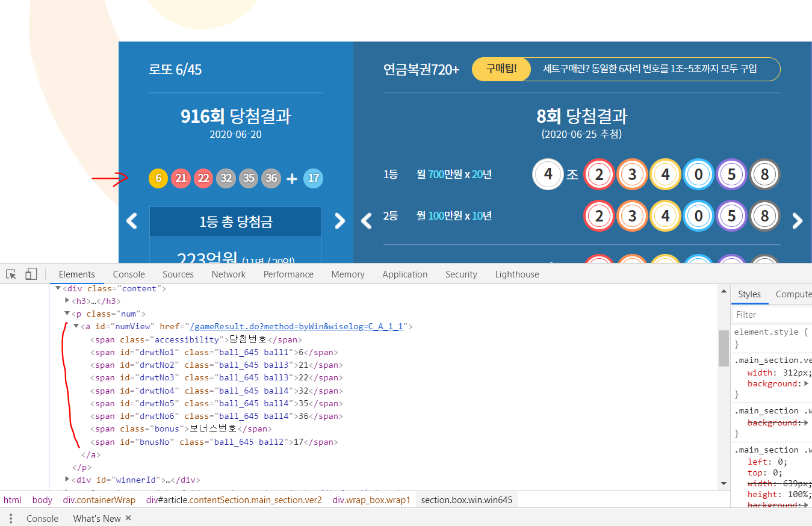Expand the collapsed h3 node
The width and height of the screenshot is (812, 526).
point(67,302)
